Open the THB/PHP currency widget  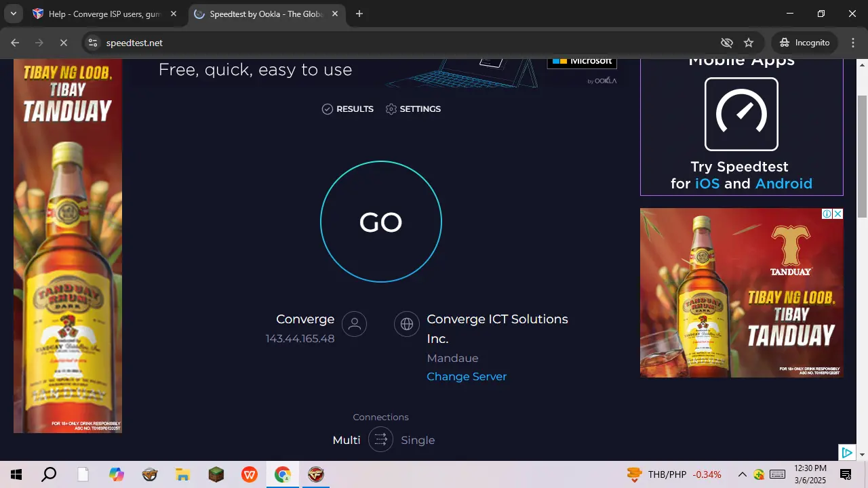[674, 474]
